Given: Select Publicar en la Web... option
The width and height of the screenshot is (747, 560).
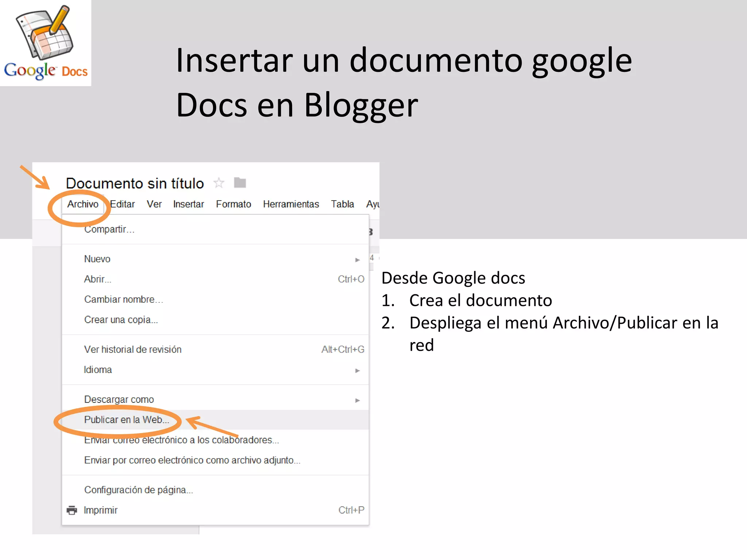Looking at the screenshot, I should (215, 420).
